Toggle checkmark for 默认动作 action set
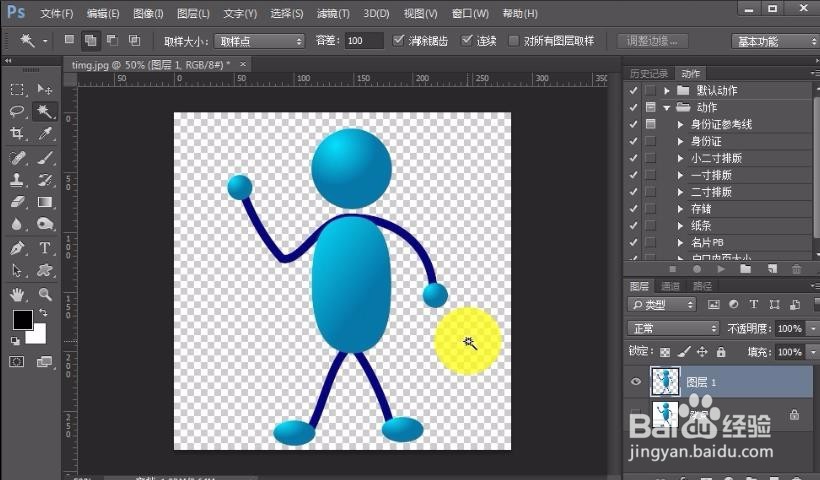This screenshot has height=480, width=820. click(633, 90)
